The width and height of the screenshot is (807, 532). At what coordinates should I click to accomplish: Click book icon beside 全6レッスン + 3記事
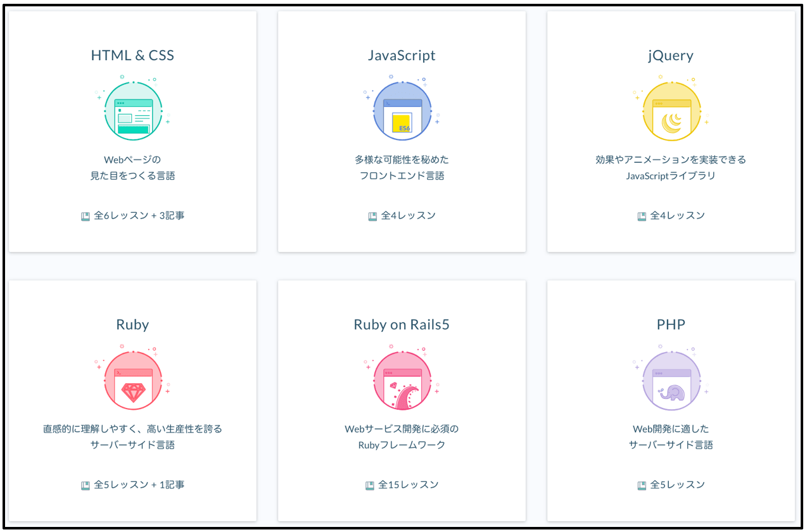click(x=86, y=216)
